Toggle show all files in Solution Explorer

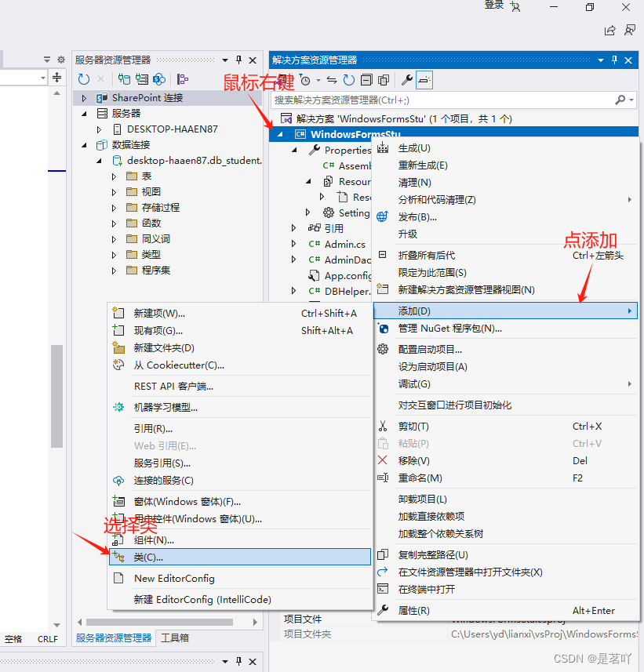coord(384,79)
